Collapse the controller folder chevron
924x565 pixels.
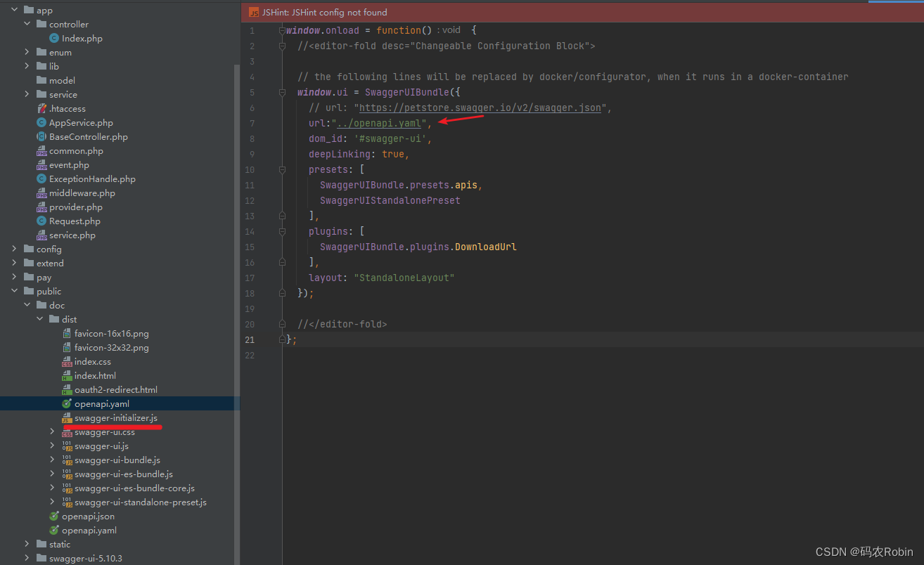(x=27, y=24)
